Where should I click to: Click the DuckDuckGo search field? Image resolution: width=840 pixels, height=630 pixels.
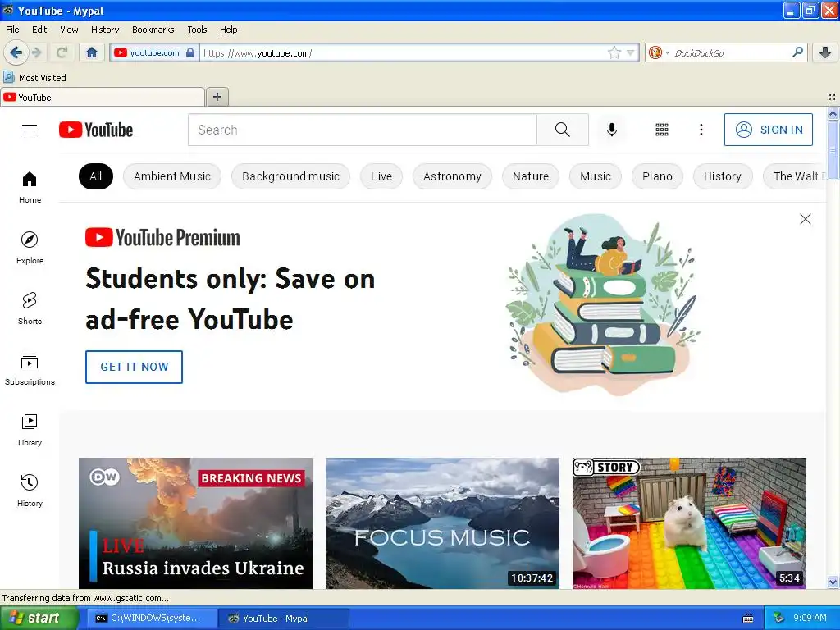(731, 52)
